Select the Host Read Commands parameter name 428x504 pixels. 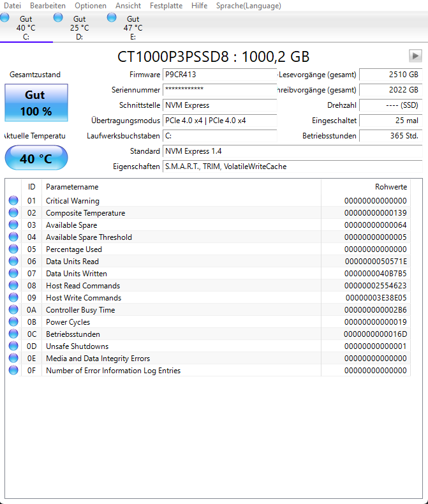point(83,286)
